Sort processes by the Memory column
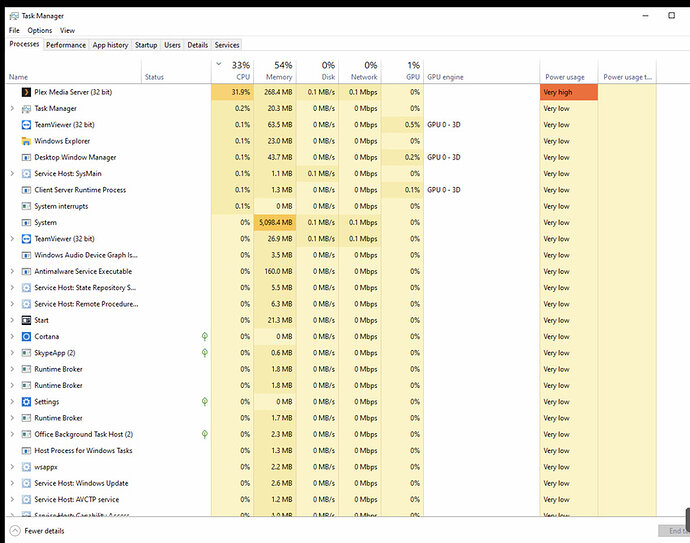The width and height of the screenshot is (690, 543). click(x=275, y=71)
